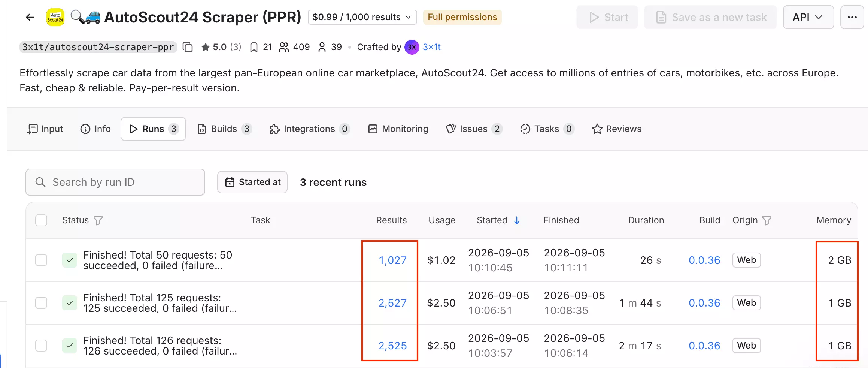Viewport: 868px width, 368px height.
Task: Click the search magnifier icon
Action: [x=40, y=182]
